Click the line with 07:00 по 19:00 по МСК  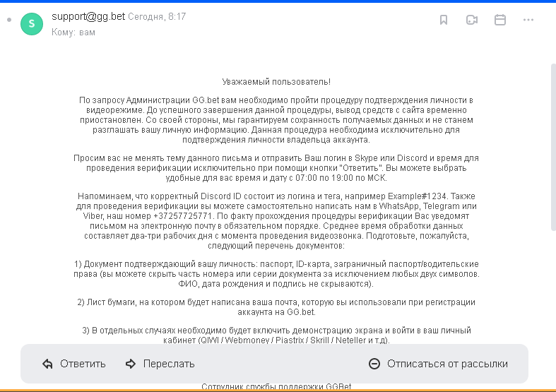pos(276,178)
